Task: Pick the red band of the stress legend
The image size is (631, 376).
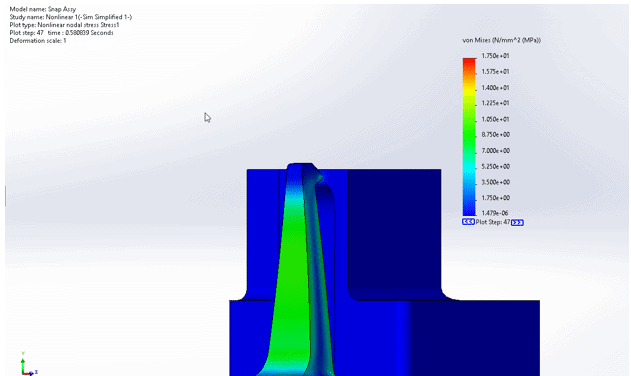Action: [469, 63]
